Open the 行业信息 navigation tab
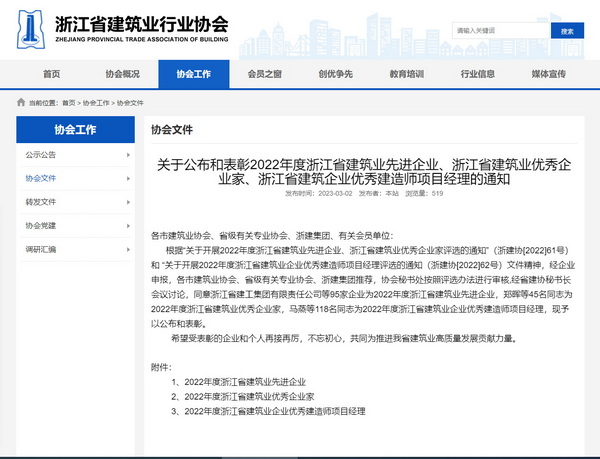 pyautogui.click(x=477, y=74)
